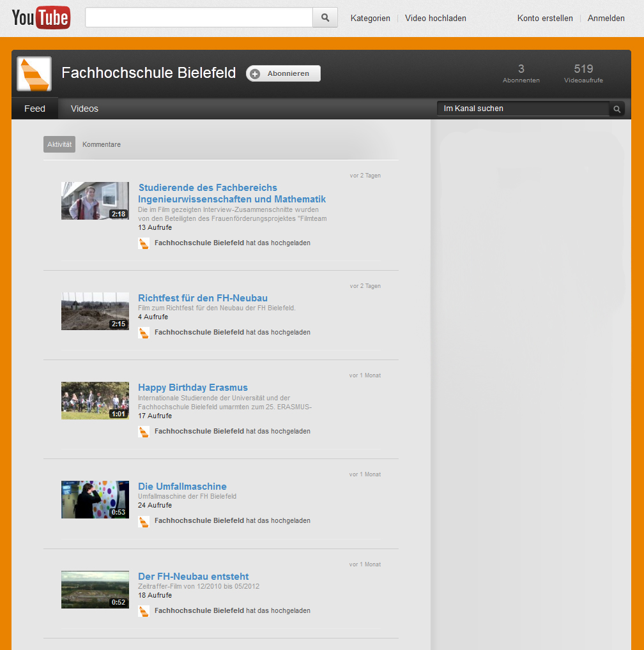Open the Konto erstellen link

(545, 18)
